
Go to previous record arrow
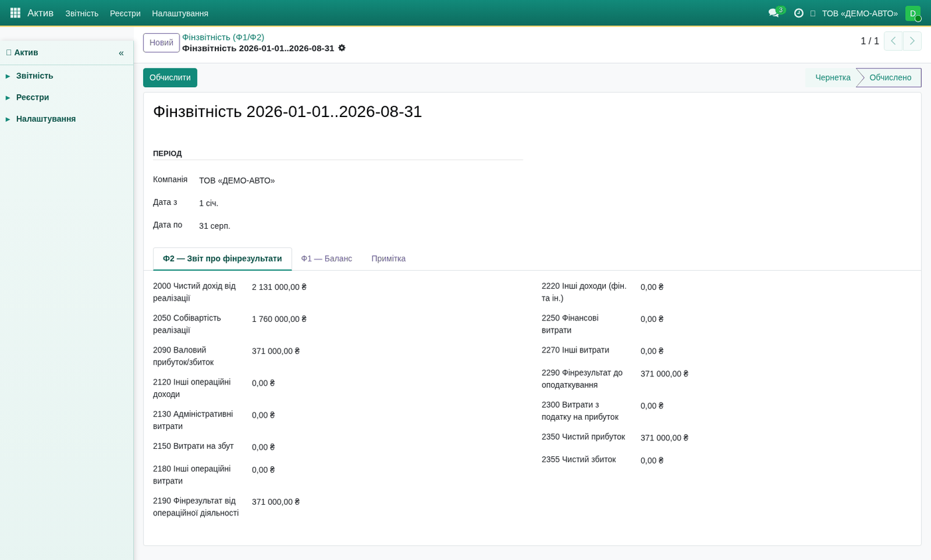[893, 41]
